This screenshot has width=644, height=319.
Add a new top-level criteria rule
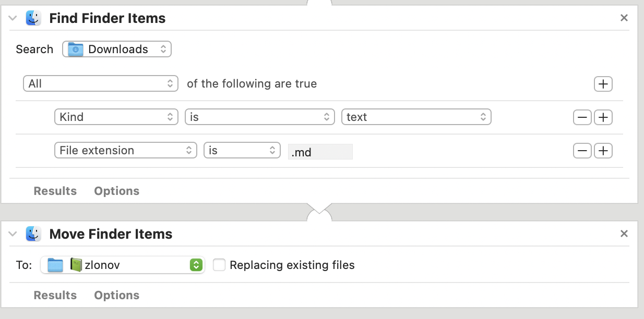tap(603, 84)
